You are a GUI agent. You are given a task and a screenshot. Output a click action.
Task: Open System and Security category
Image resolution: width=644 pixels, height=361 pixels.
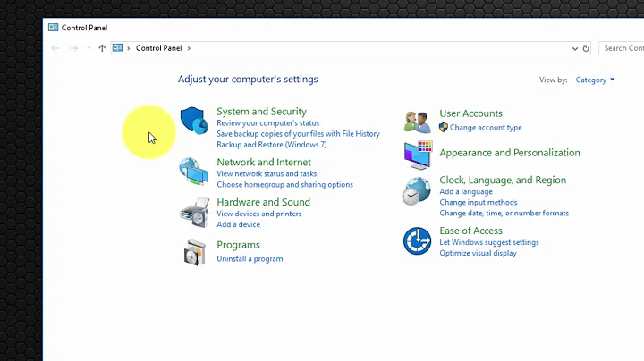point(261,112)
